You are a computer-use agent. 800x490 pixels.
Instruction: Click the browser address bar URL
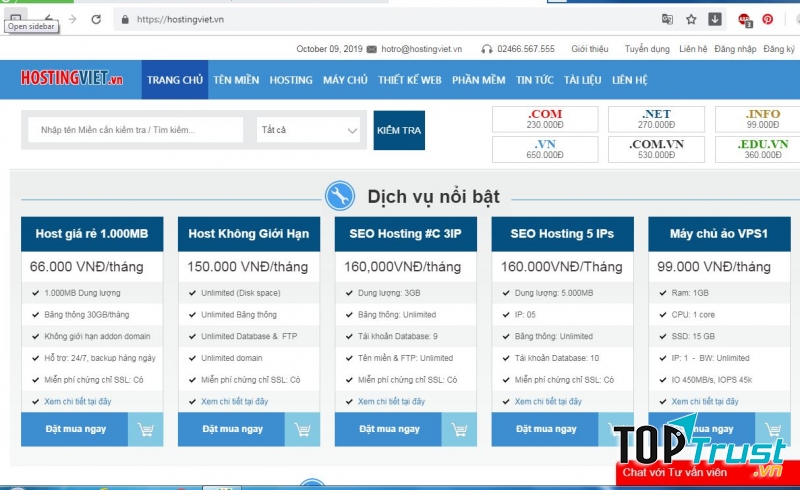180,19
